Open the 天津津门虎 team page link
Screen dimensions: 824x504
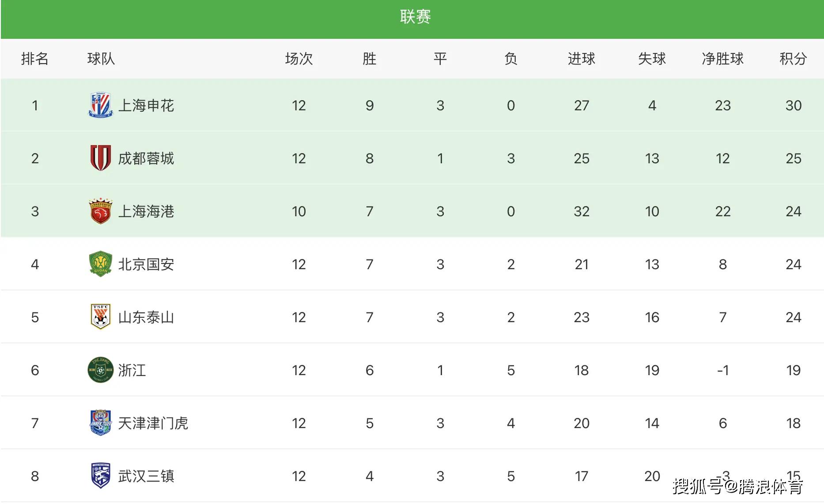pos(153,423)
